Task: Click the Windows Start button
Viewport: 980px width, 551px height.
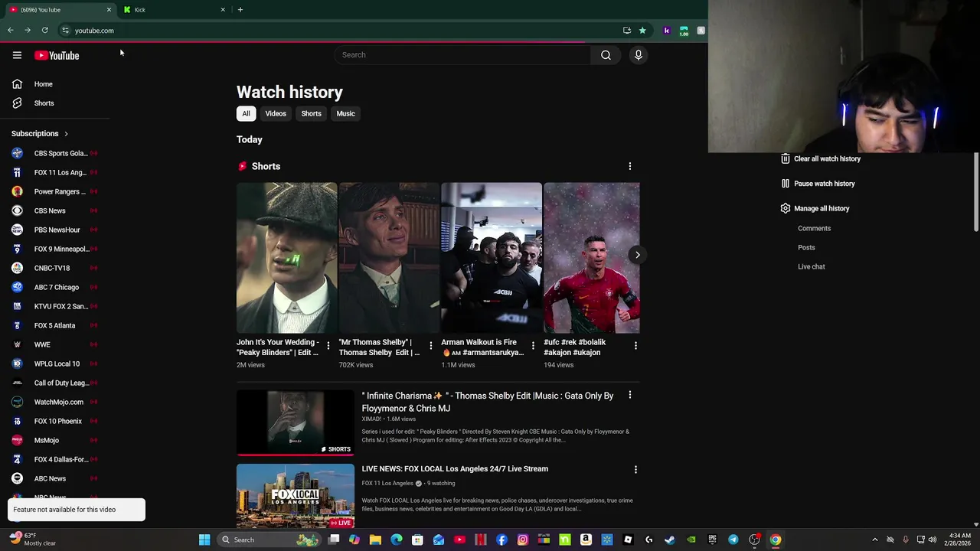Action: click(204, 540)
